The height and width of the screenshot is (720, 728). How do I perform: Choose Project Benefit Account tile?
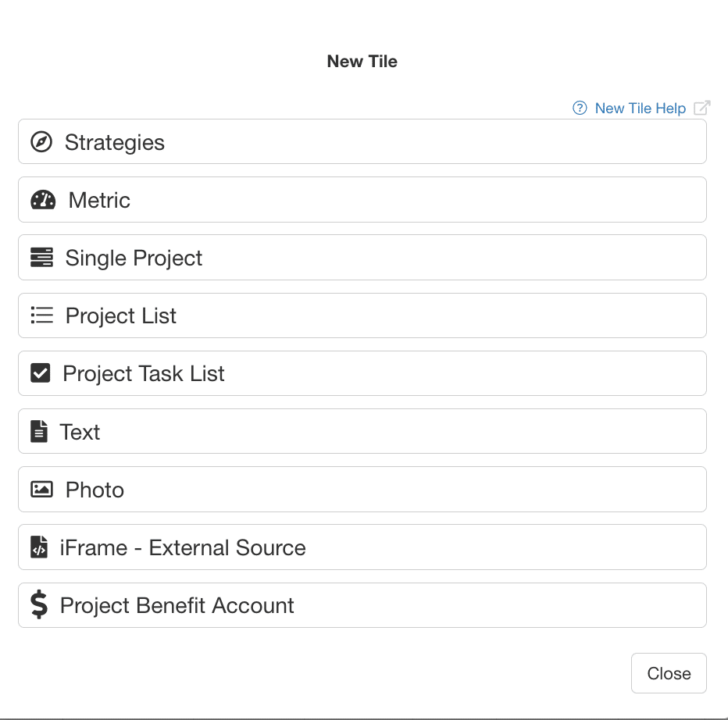click(362, 605)
